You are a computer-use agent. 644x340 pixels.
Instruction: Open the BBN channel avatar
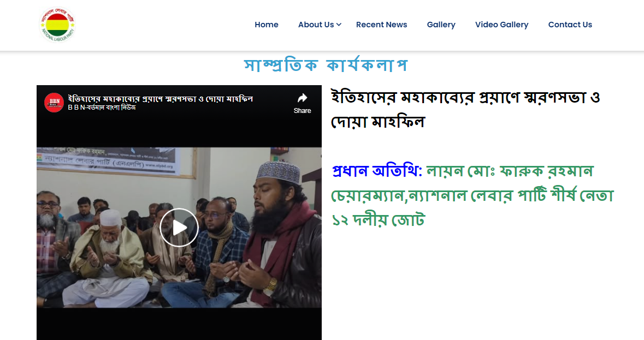point(54,103)
